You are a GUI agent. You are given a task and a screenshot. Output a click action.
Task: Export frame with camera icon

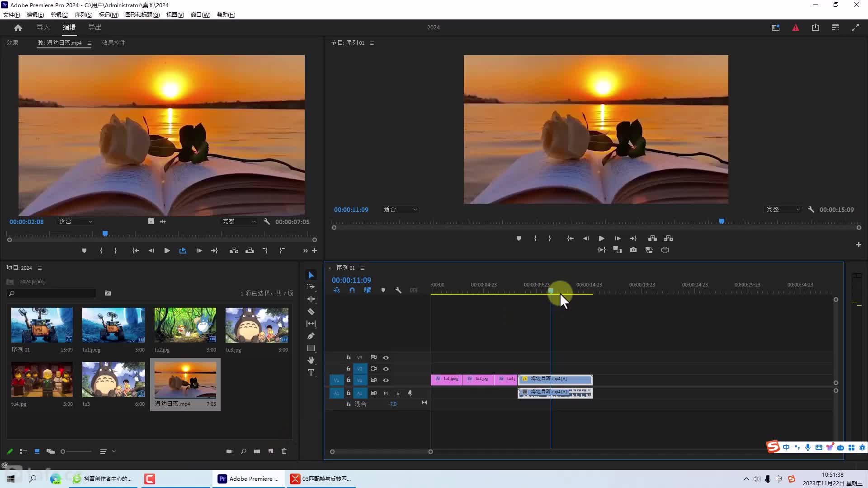tap(633, 250)
